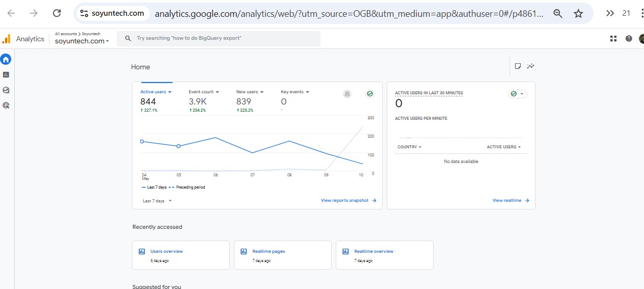Click the magnifier icon inside the Analytics search box
Viewport: 644px width, 289px height.
click(x=128, y=38)
